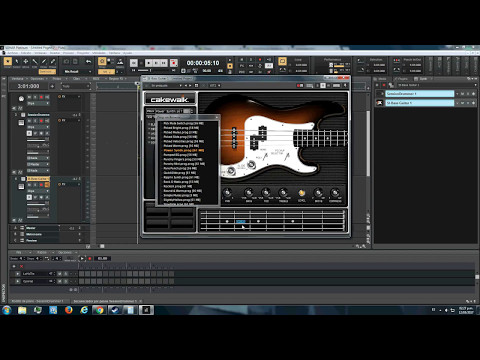Toggle the Loop button in the control bar
Viewport: 480px width, 360px height.
click(x=282, y=61)
